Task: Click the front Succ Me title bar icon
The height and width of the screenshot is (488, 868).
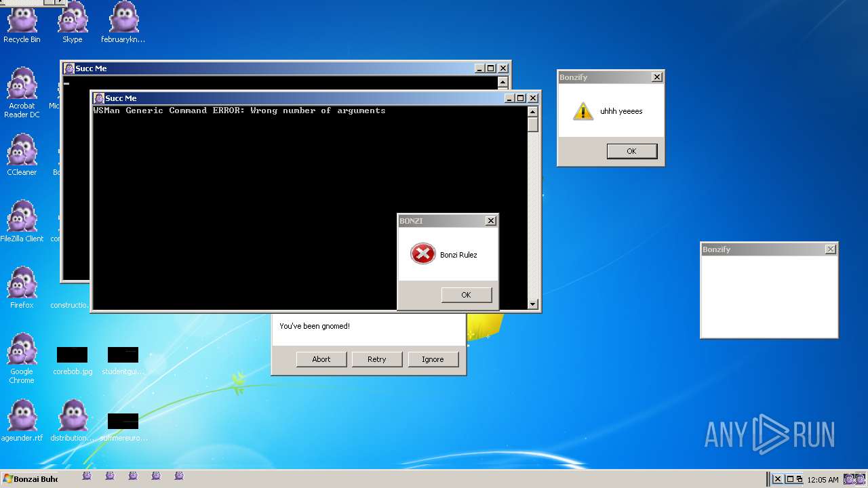Action: (x=98, y=98)
